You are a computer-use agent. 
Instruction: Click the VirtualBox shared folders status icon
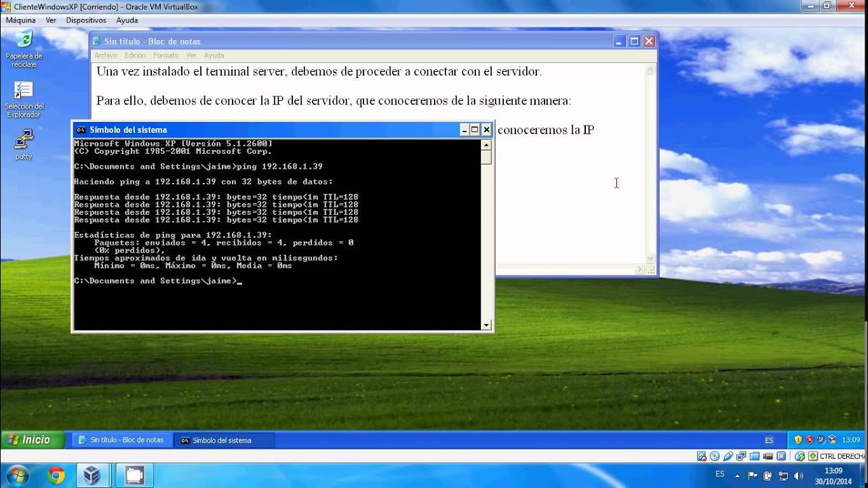[x=754, y=456]
